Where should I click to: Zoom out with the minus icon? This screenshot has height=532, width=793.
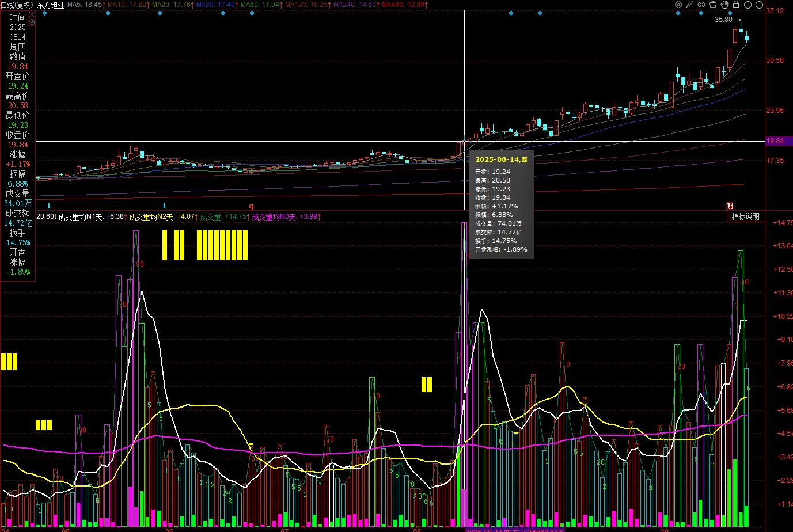[x=759, y=5]
